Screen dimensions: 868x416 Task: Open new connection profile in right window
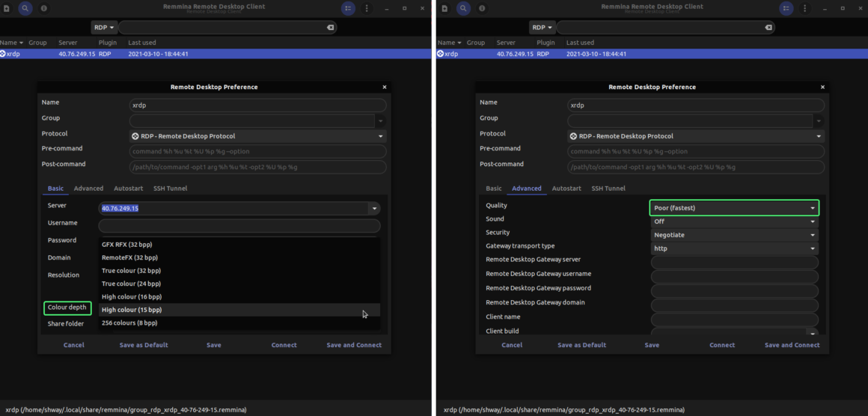[x=444, y=8]
